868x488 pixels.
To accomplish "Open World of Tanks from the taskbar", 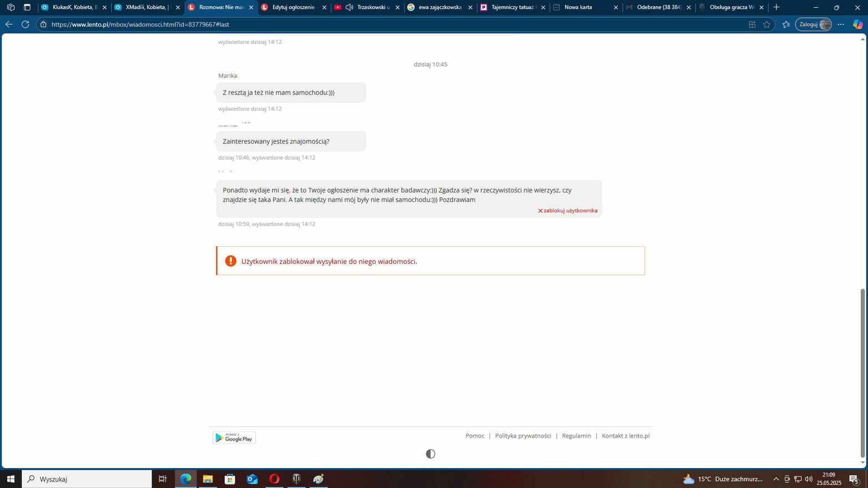I will (x=296, y=479).
